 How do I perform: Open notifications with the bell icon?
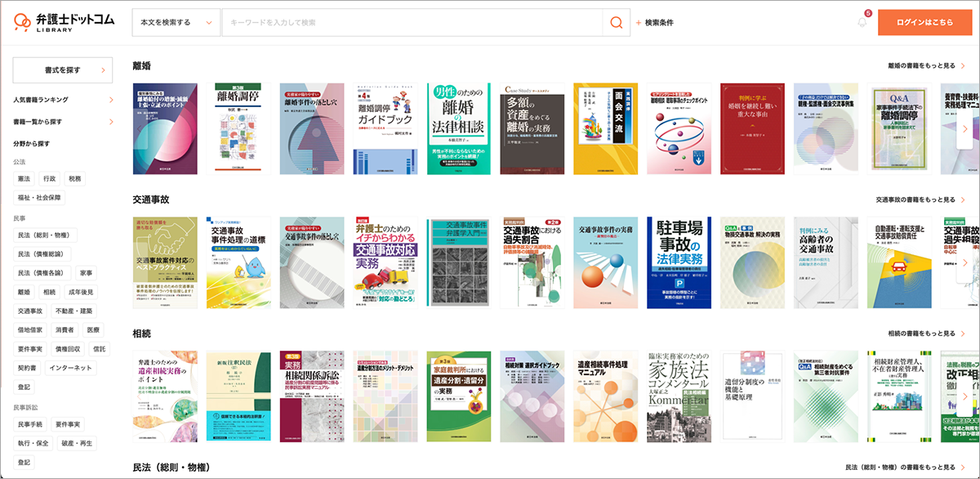point(862,23)
